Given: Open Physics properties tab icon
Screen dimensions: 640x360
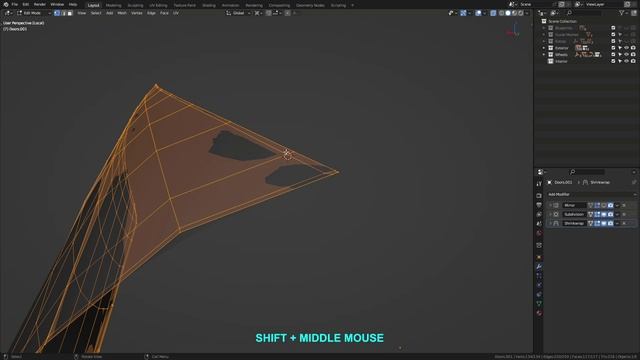Looking at the screenshot, I should (539, 285).
